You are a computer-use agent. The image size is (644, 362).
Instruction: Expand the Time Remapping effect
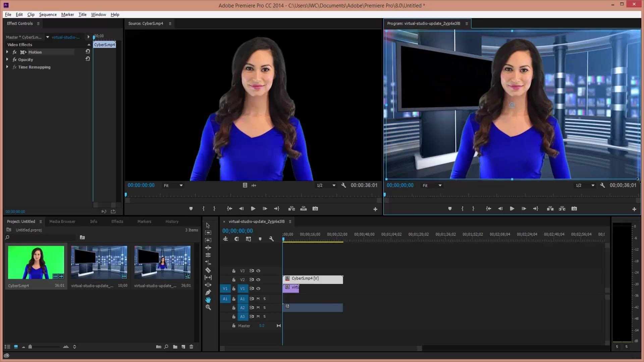(7, 67)
